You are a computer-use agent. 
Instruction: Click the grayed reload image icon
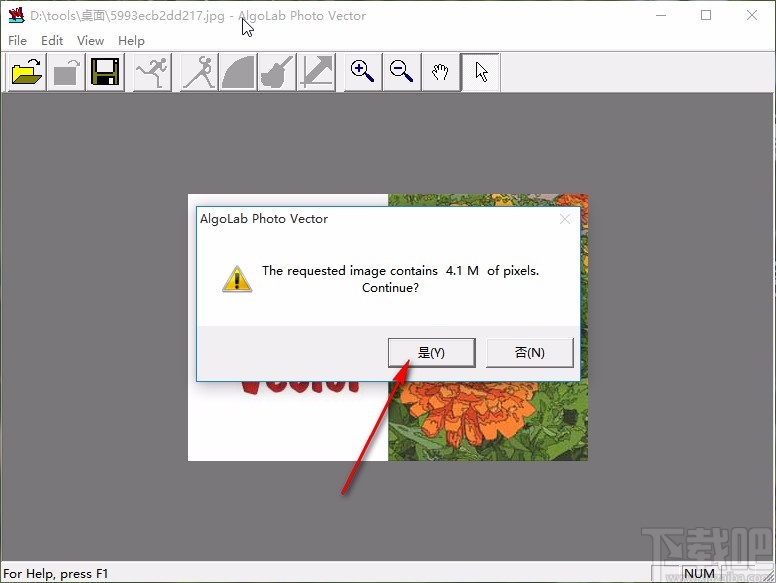66,72
